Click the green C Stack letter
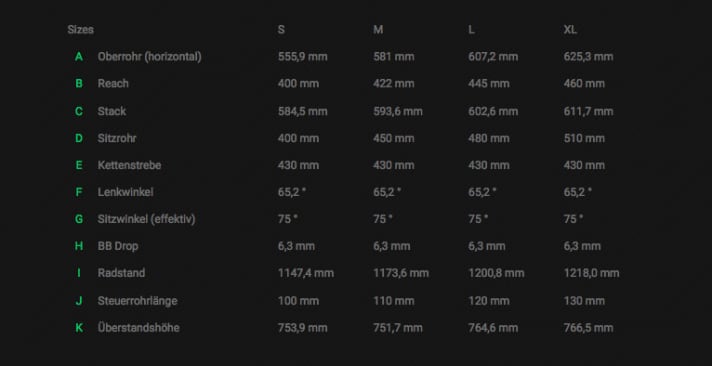 [79, 111]
